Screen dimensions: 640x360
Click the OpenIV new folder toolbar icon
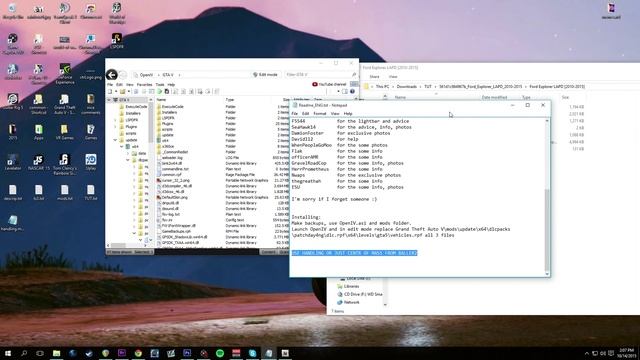pos(122,91)
